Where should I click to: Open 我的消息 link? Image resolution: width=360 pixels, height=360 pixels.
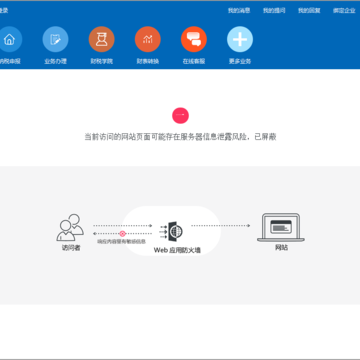click(x=239, y=11)
